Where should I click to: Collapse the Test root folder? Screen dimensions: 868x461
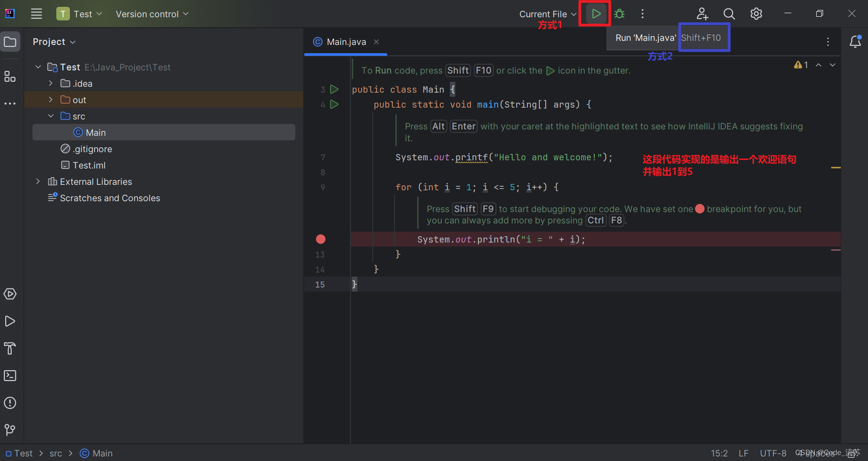pyautogui.click(x=38, y=67)
